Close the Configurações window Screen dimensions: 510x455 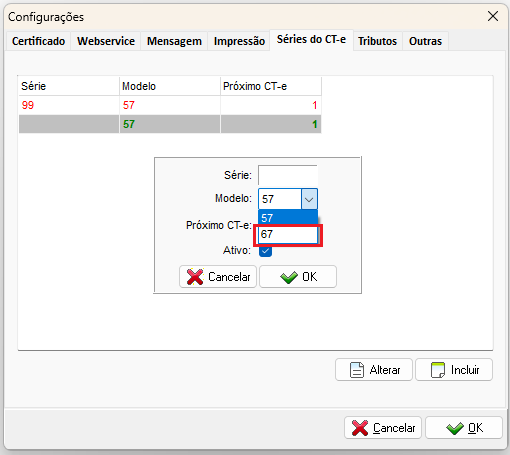pyautogui.click(x=493, y=16)
